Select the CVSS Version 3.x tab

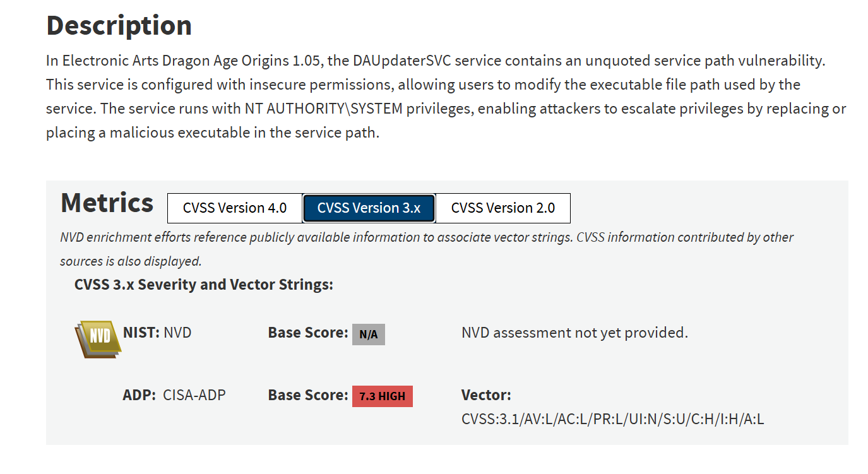(x=369, y=208)
